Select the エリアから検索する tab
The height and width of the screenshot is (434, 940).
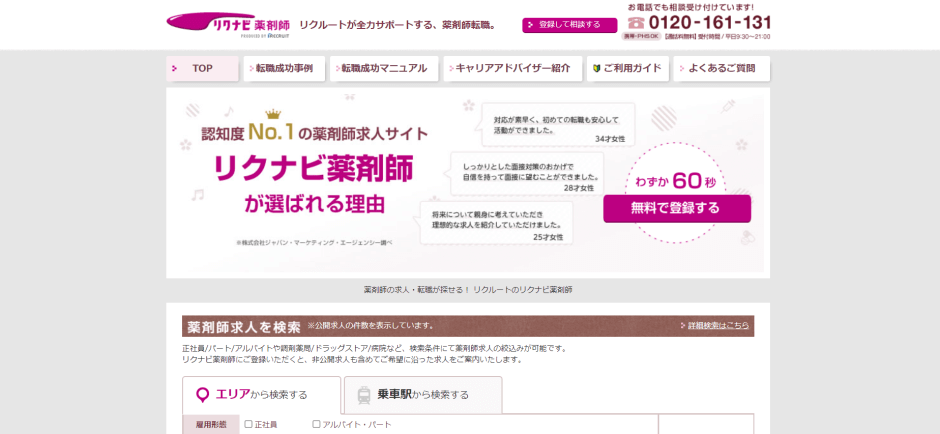click(x=261, y=395)
